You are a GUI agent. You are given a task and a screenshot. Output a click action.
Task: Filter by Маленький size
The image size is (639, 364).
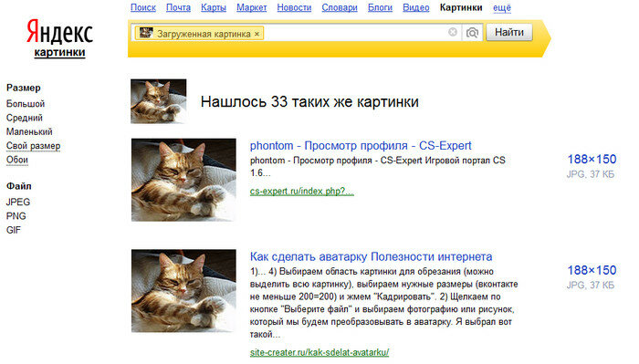coord(29,131)
